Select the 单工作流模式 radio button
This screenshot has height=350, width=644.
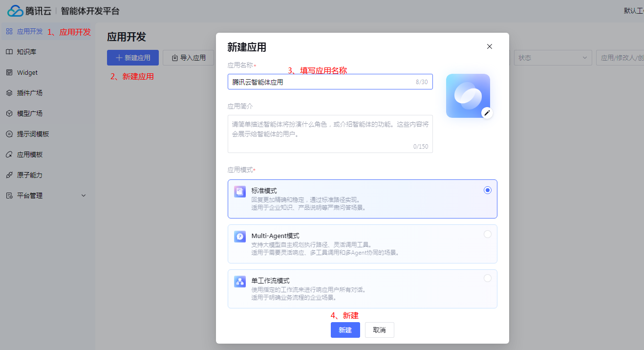click(x=487, y=278)
